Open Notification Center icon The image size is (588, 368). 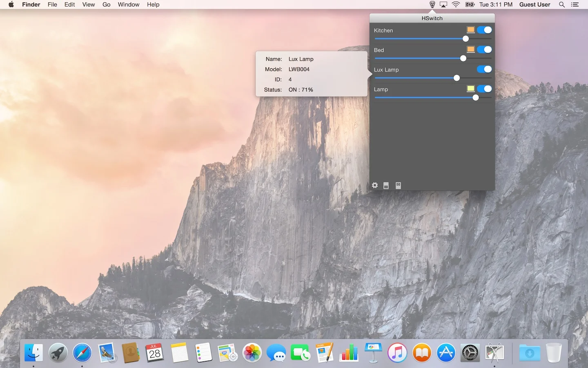point(575,4)
